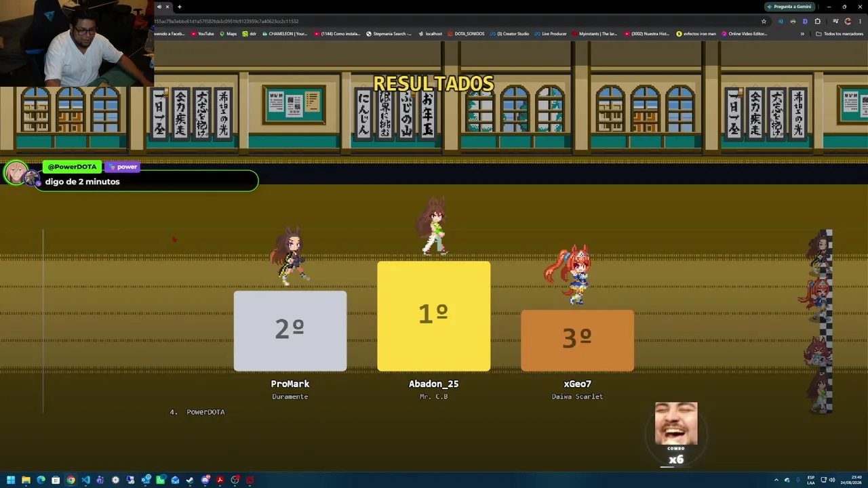
Task: Open the Maps bookmark
Action: tap(228, 34)
